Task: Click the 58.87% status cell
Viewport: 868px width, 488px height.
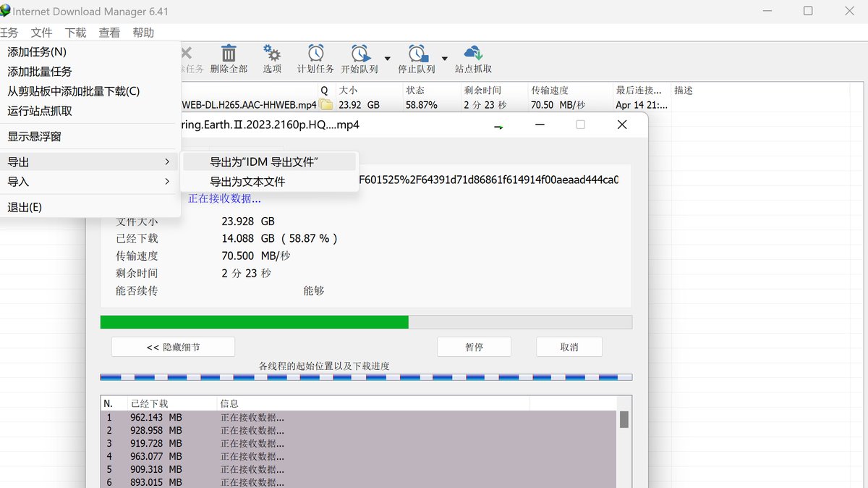Action: (x=422, y=105)
